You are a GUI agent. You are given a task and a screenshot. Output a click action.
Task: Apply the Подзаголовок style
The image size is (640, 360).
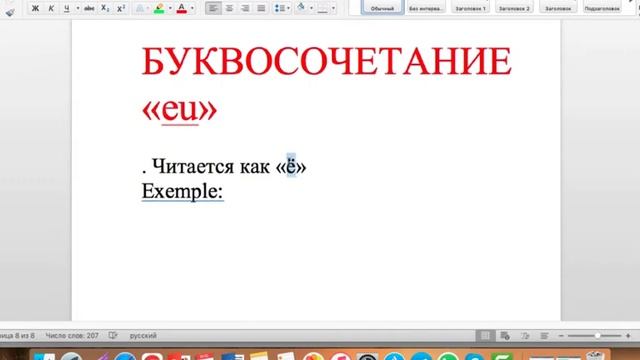[602, 7]
